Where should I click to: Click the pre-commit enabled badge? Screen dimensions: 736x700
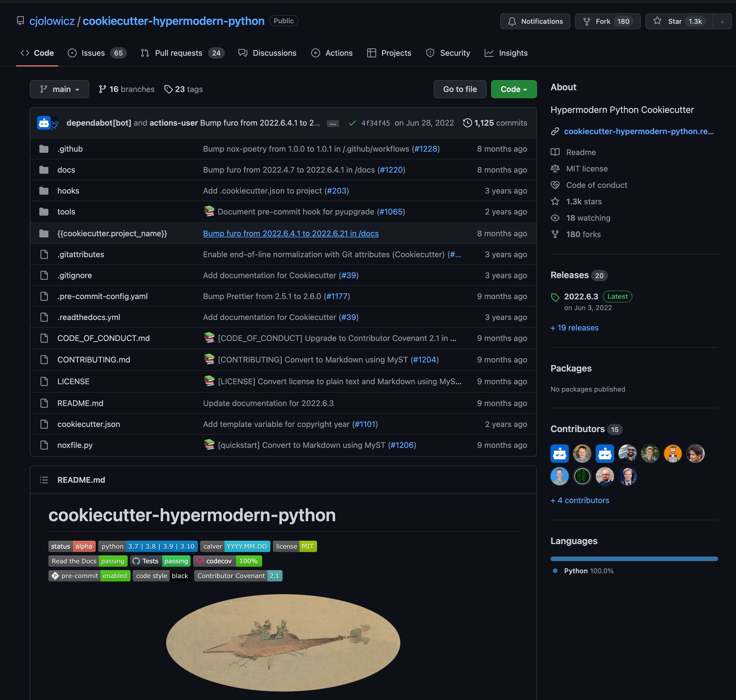click(89, 576)
